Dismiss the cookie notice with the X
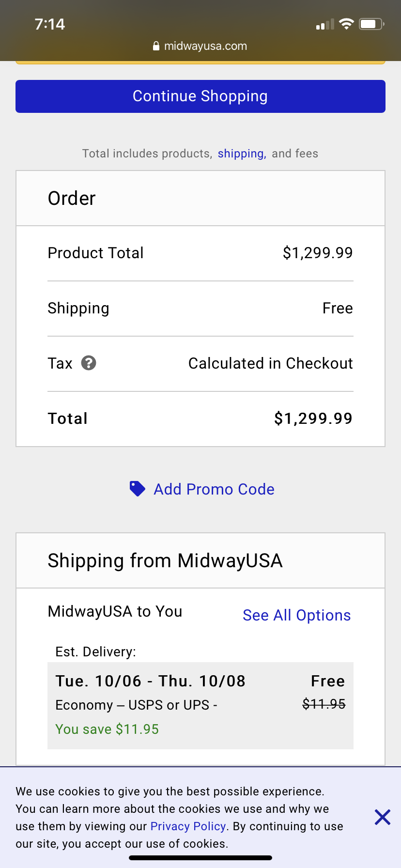Screen dimensions: 401x868 point(383,817)
